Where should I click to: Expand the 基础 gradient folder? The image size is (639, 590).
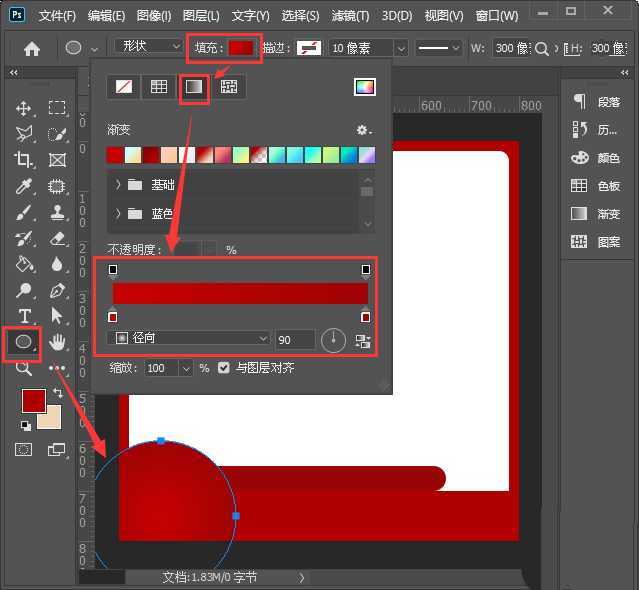click(118, 185)
